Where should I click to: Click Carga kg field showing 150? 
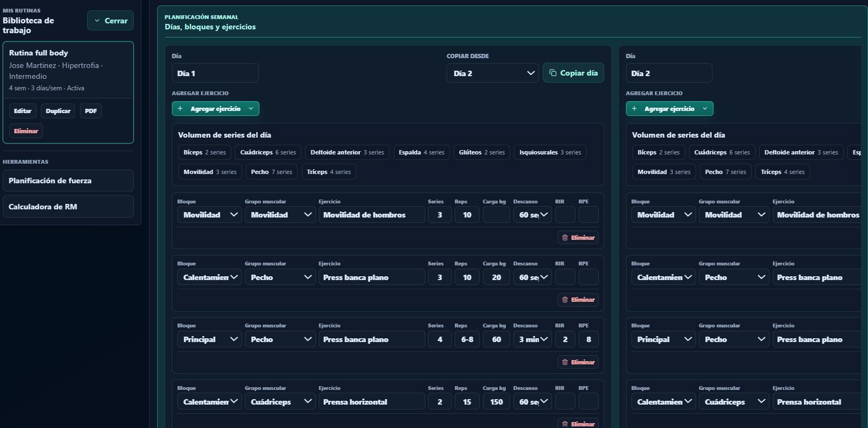[497, 402]
